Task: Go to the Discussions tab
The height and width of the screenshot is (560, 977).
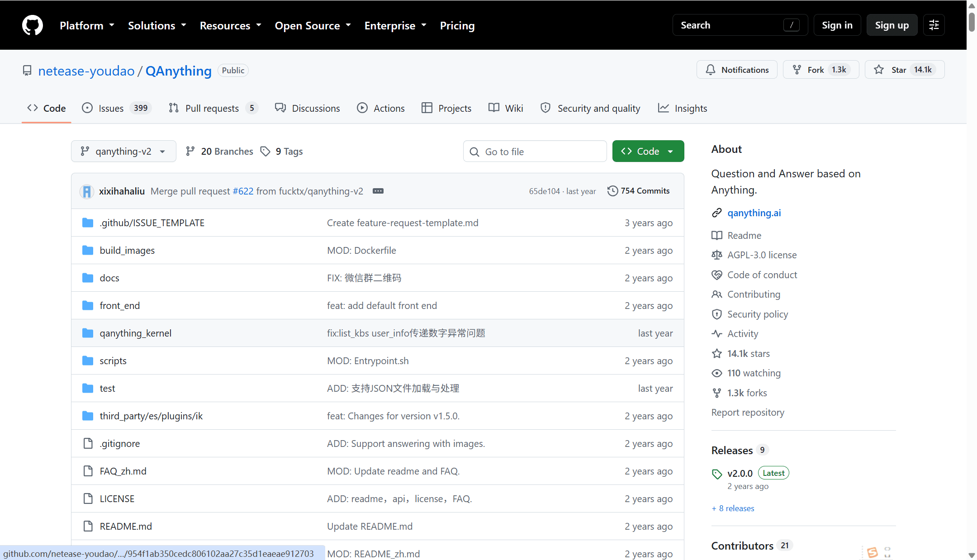Action: tap(308, 108)
